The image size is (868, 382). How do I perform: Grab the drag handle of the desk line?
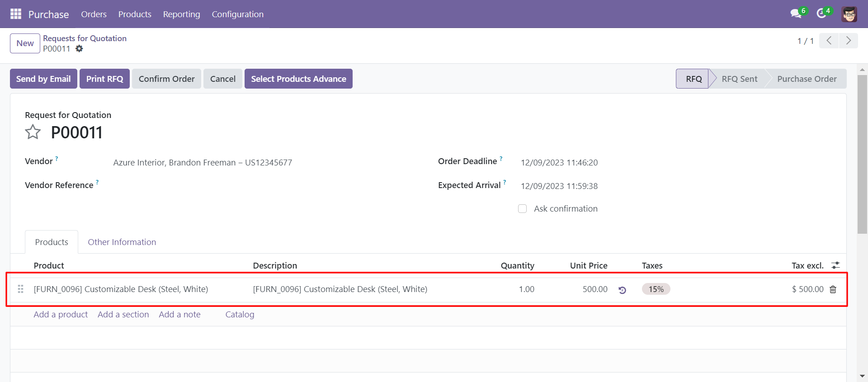20,289
